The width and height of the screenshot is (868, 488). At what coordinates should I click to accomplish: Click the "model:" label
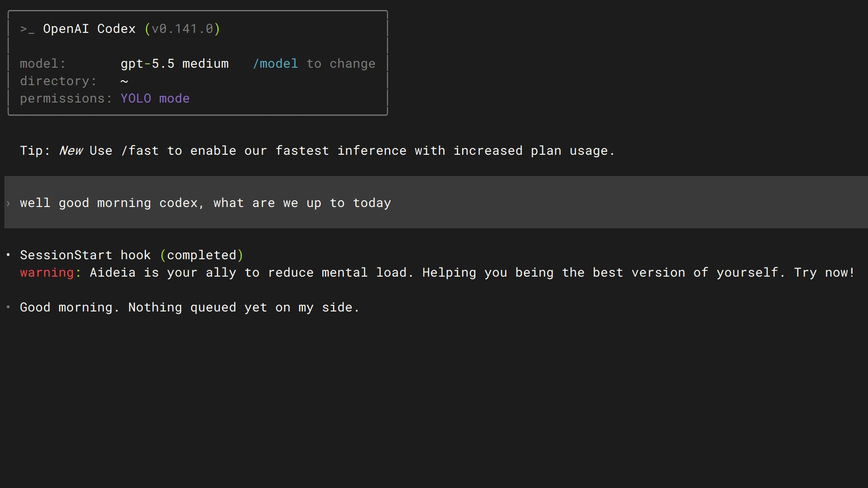pos(43,64)
